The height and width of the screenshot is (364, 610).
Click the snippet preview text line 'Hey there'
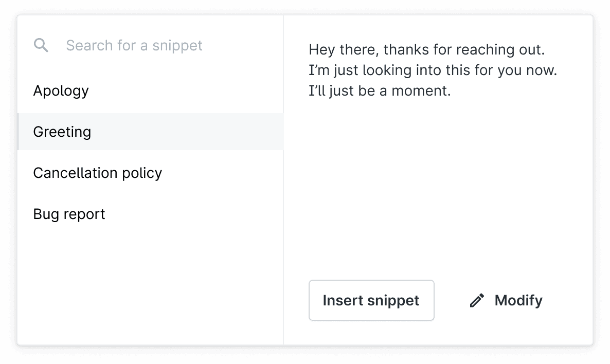pos(427,50)
